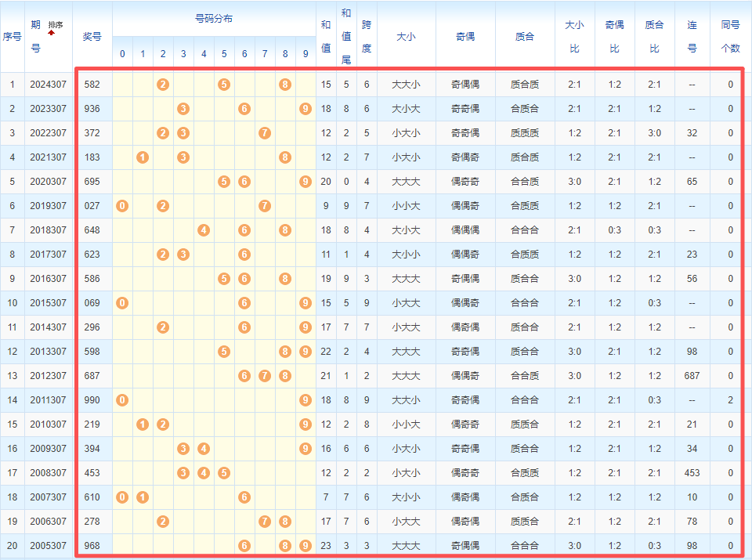Click 和值 23 in row 2005307
Image resolution: width=752 pixels, height=560 pixels.
point(326,546)
